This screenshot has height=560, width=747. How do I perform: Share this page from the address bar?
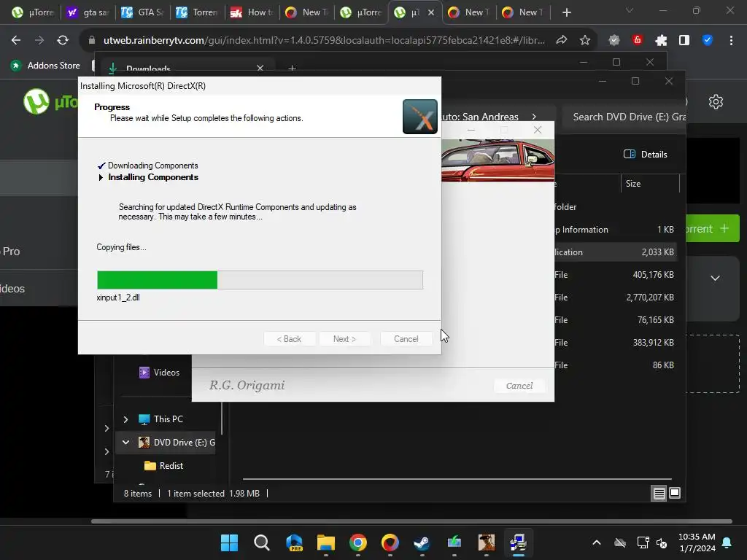[x=562, y=41]
